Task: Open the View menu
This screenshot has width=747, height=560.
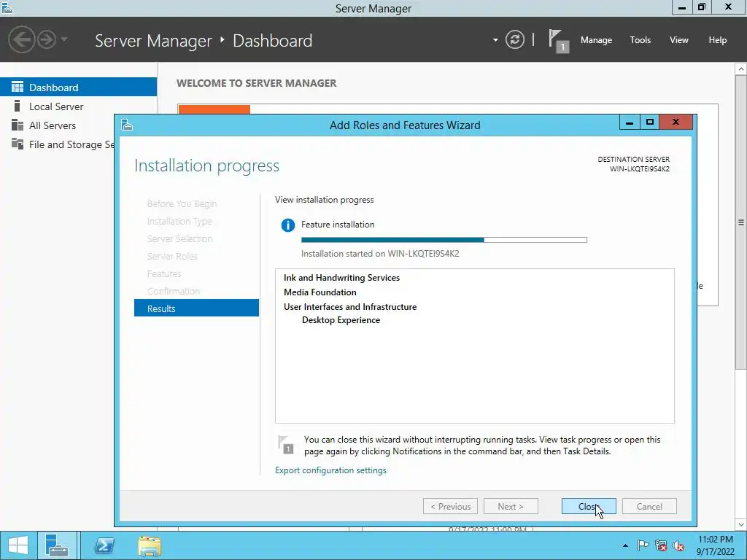Action: tap(678, 40)
